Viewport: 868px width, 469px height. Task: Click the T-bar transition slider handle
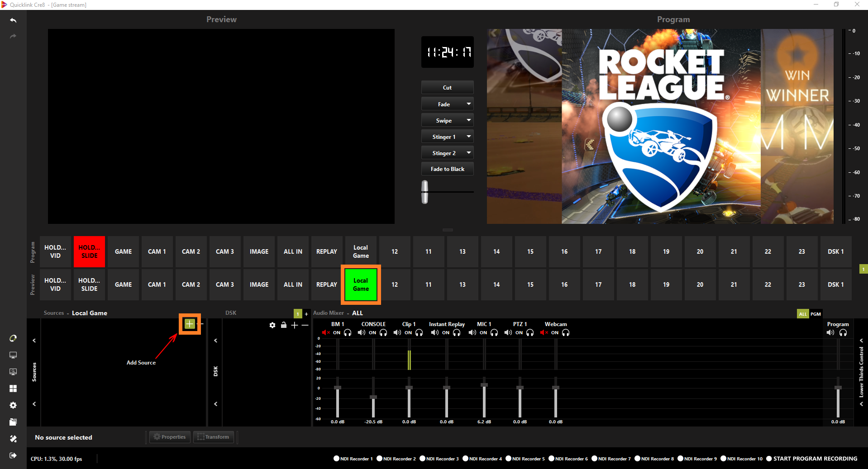[424, 192]
